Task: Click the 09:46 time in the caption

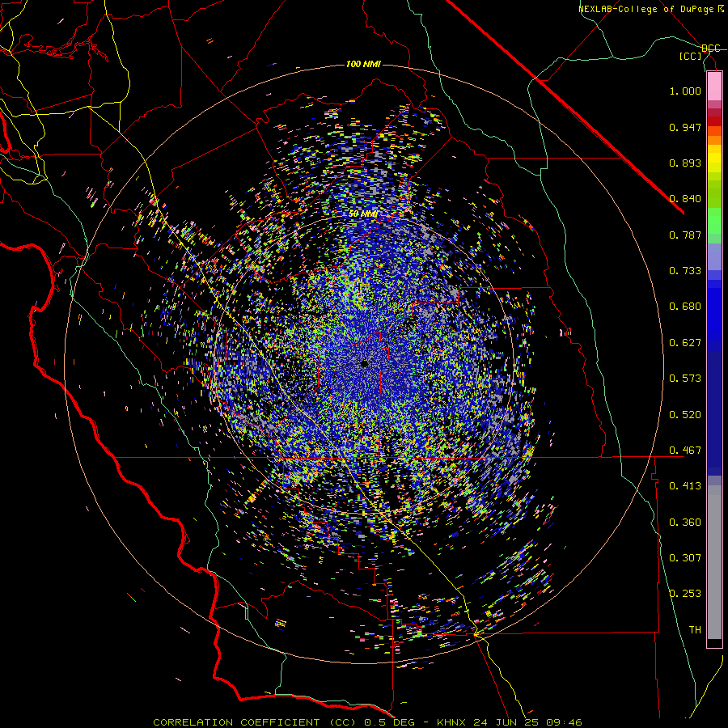Action: [x=564, y=722]
